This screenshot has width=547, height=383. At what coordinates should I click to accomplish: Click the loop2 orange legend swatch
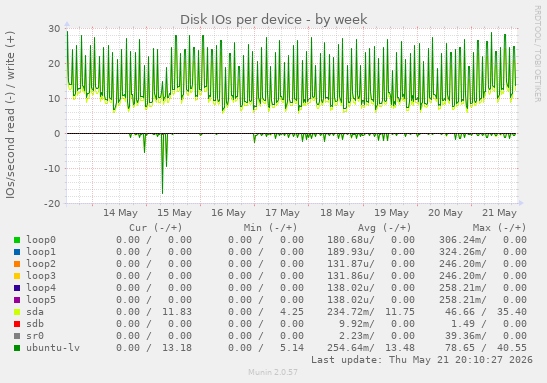point(17,264)
